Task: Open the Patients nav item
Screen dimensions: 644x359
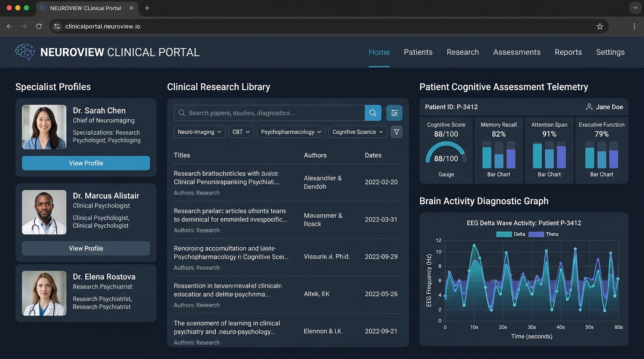Action: (x=418, y=52)
